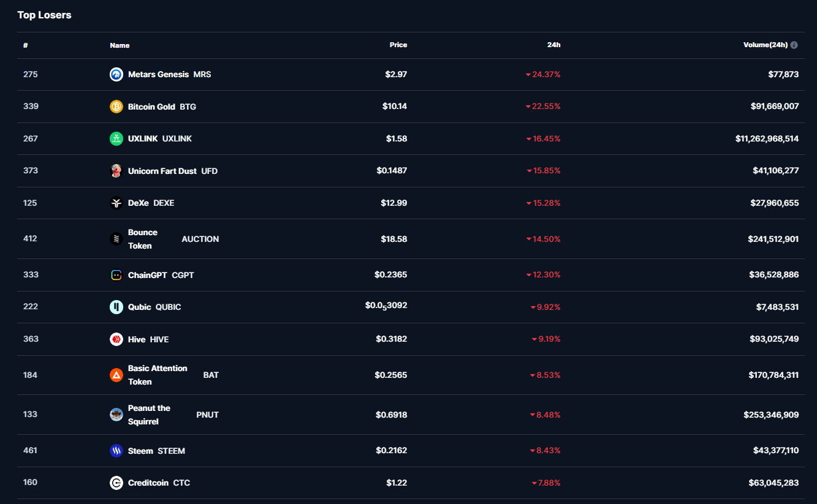Click the DeXe logo icon
This screenshot has height=504, width=817.
pos(116,203)
